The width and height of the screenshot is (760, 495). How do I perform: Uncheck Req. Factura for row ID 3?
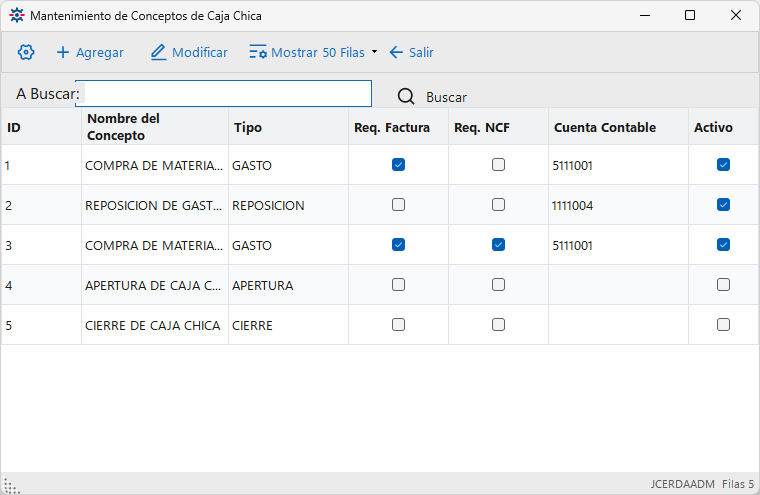coord(398,245)
